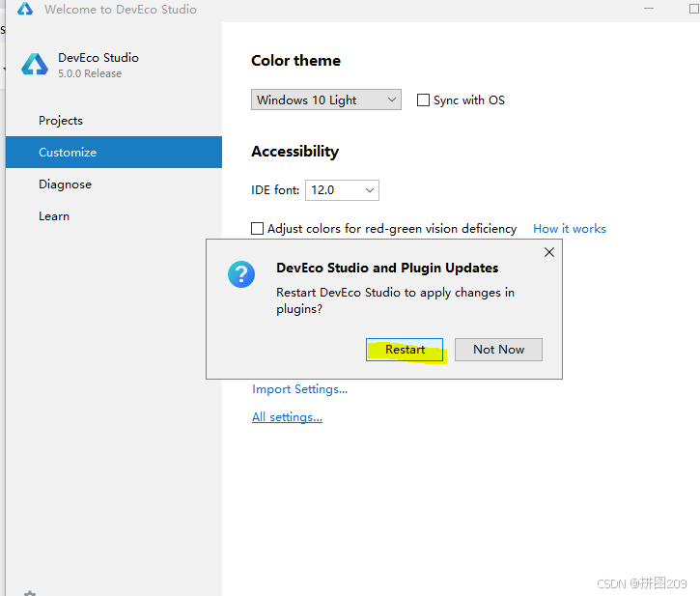Screen dimensions: 700x596
Task: Open the Learn section
Action: [x=114, y=216]
